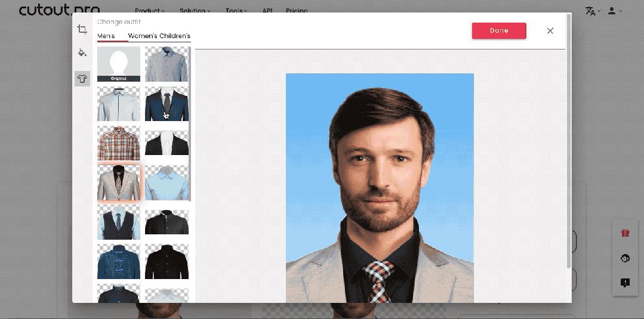Click the red gift icon

click(625, 233)
